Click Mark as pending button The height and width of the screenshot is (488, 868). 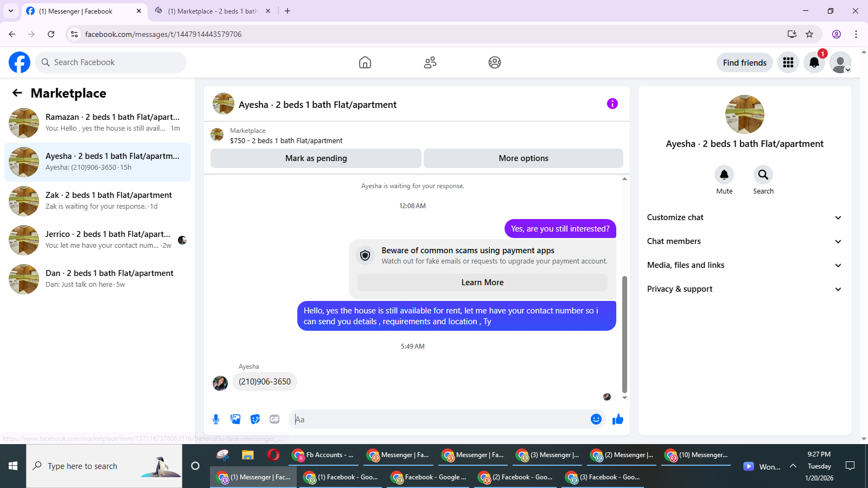[x=316, y=158]
